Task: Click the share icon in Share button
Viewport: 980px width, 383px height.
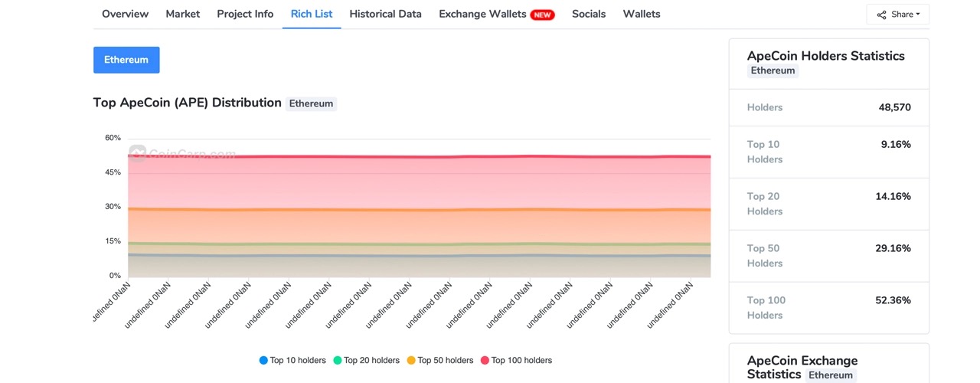Action: [881, 15]
